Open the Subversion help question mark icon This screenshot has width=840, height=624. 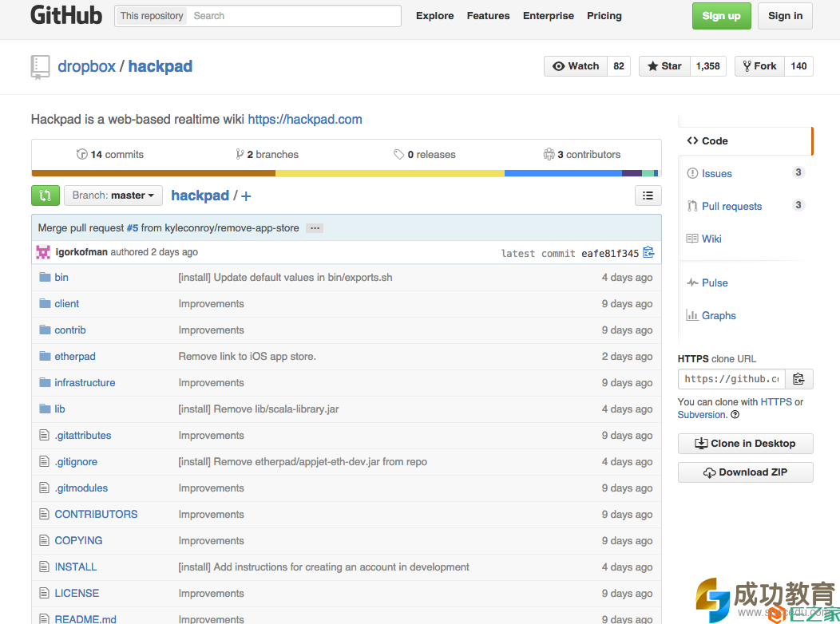[x=735, y=415]
